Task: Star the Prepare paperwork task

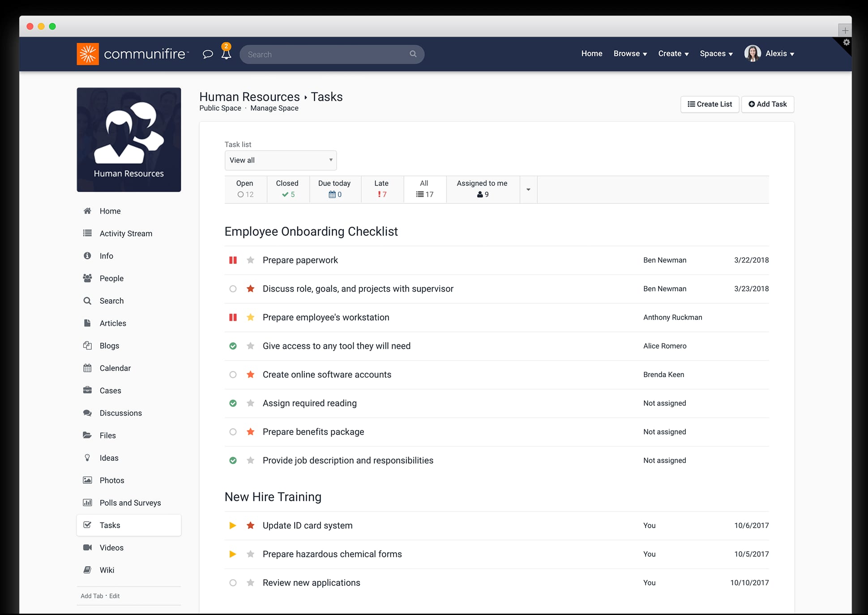Action: (251, 260)
